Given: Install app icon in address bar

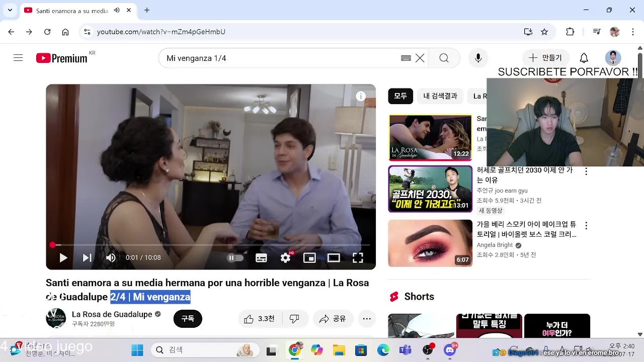Looking at the screenshot, I should [528, 32].
